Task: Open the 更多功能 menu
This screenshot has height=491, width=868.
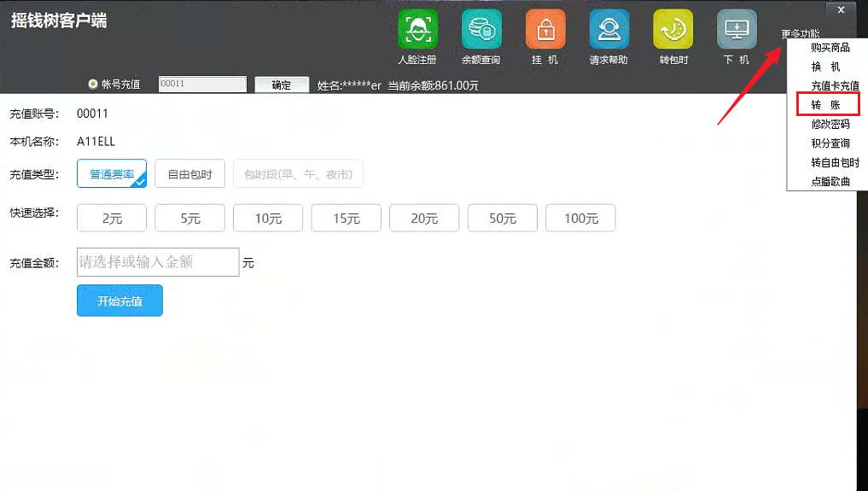Action: pyautogui.click(x=801, y=34)
